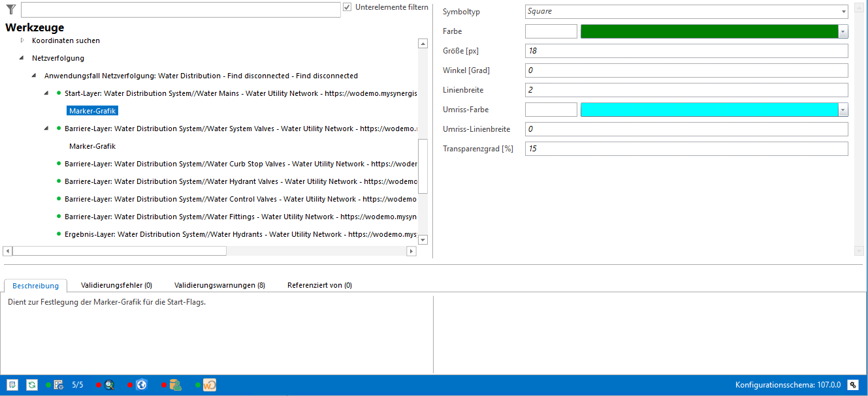Click the blue globe shield status icon
This screenshot has width=868, height=396.
(x=141, y=385)
